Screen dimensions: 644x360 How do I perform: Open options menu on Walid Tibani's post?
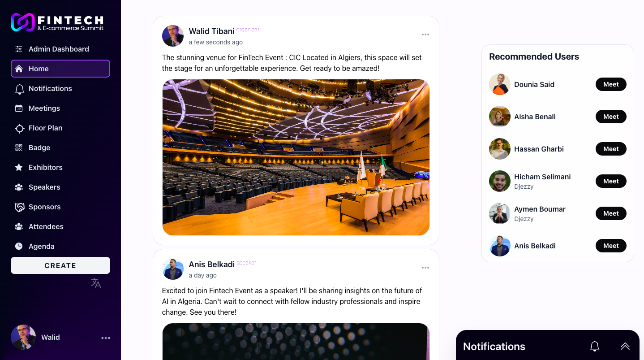pyautogui.click(x=425, y=35)
